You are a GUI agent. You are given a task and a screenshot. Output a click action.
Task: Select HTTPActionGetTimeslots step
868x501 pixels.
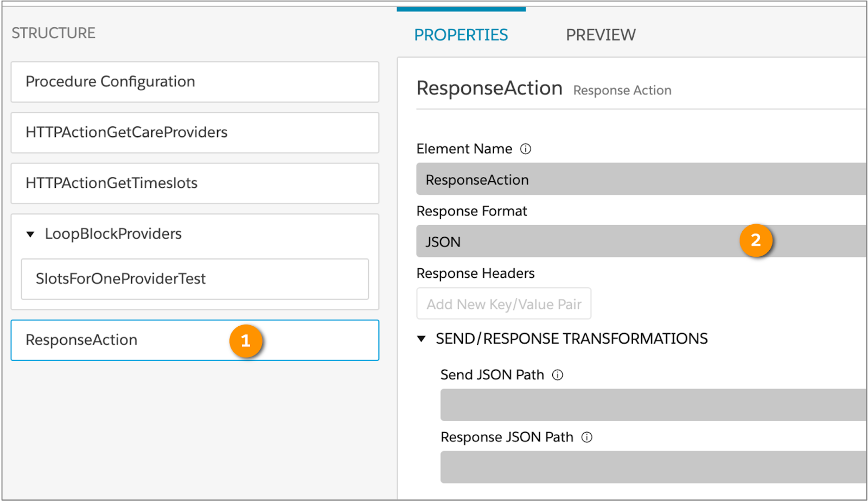click(x=195, y=183)
